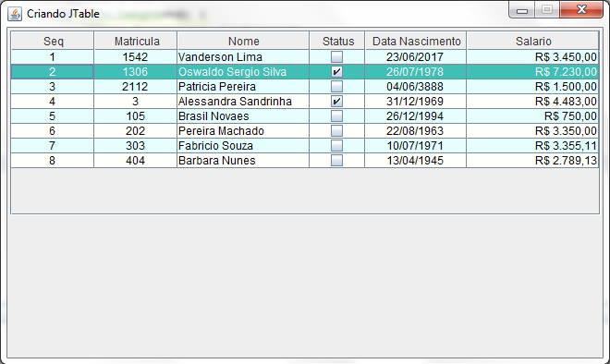610x364 pixels.
Task: Click birth date 31/12/1969
Action: tap(415, 102)
